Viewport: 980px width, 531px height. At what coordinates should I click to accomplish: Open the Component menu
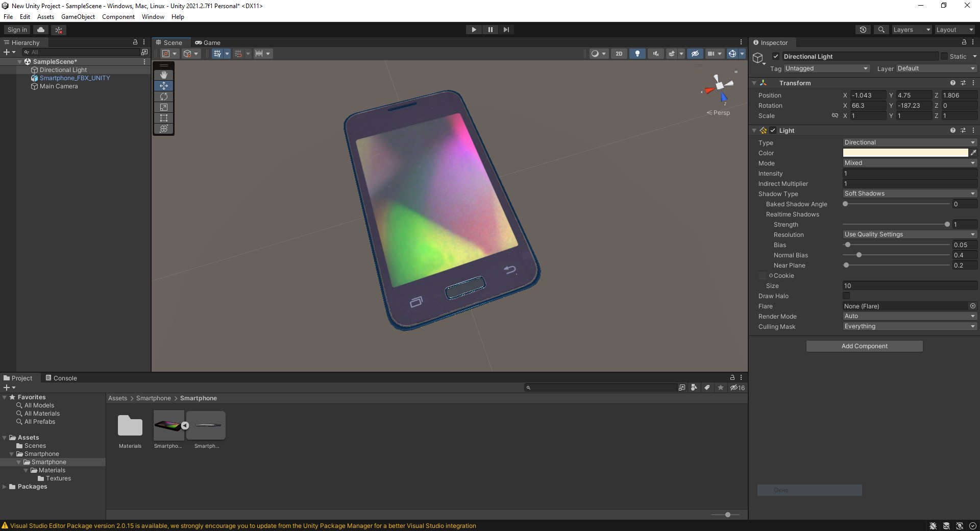pyautogui.click(x=118, y=17)
